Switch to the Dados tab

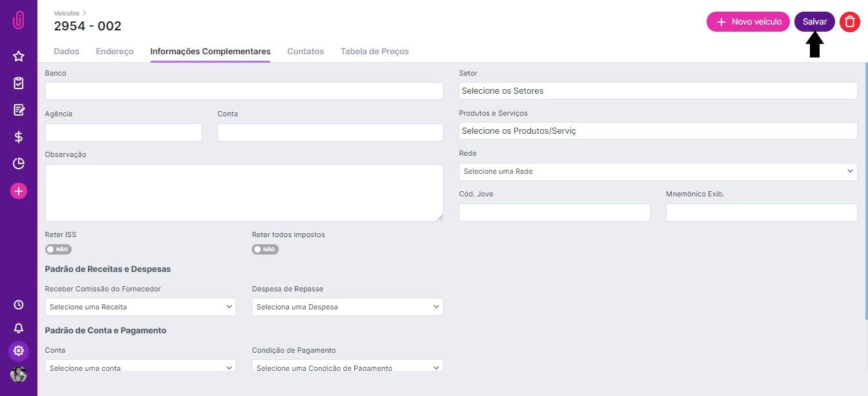[x=66, y=51]
